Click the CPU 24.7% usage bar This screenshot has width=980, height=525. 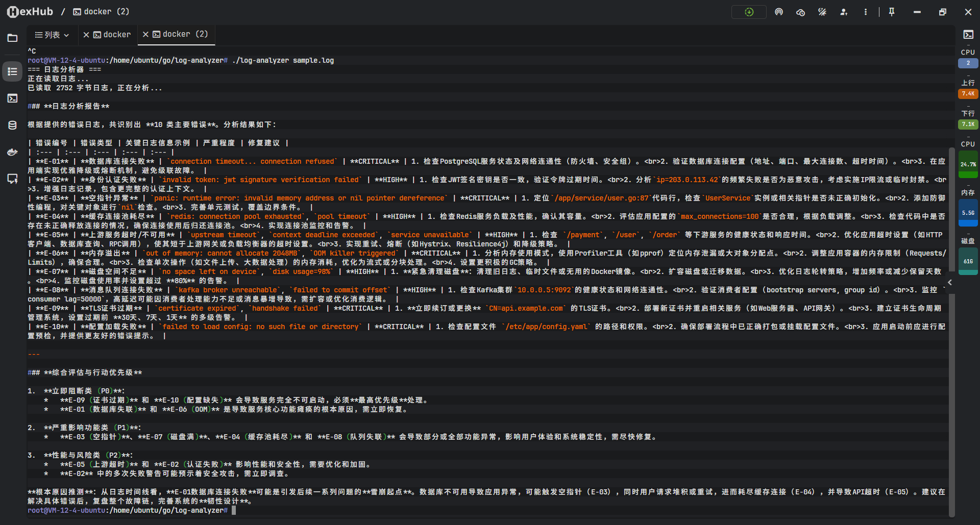pyautogui.click(x=968, y=164)
